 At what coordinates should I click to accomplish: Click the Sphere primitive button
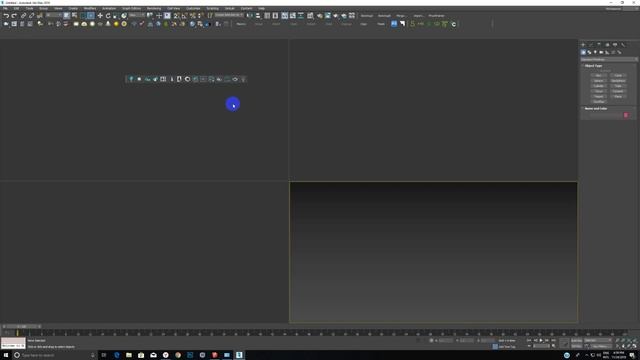598,81
